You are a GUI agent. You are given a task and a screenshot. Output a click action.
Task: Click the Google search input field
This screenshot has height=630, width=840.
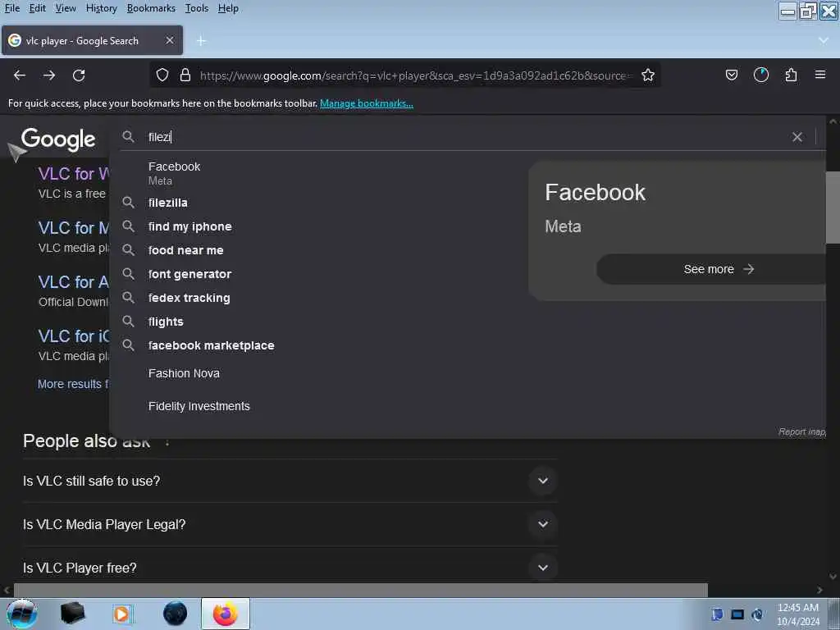(466, 137)
